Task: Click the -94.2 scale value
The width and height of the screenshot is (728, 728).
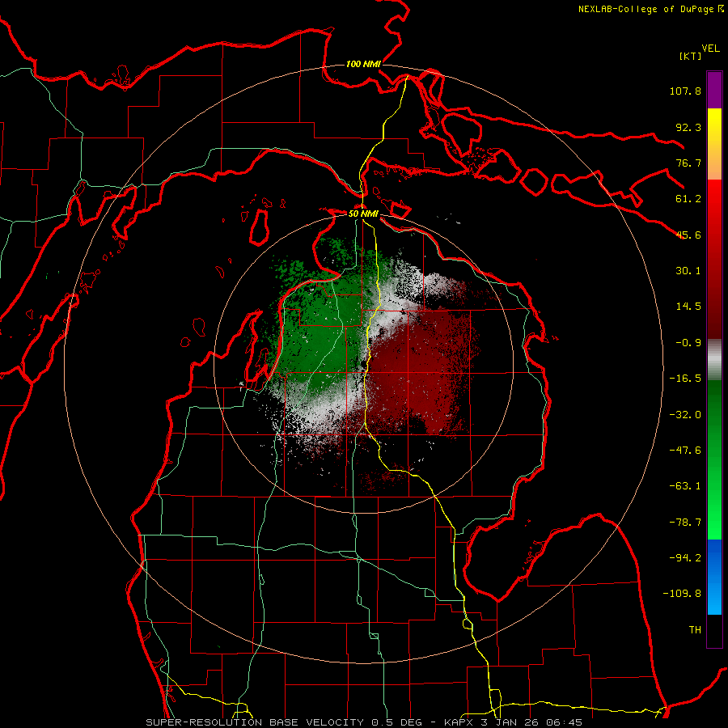Action: 685,558
